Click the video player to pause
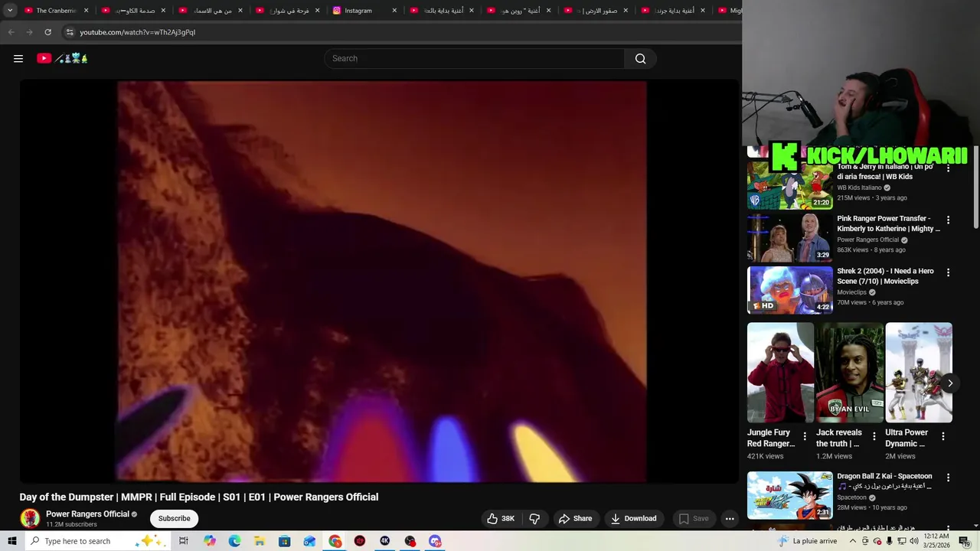Screen dimensions: 980x551 pos(379,282)
